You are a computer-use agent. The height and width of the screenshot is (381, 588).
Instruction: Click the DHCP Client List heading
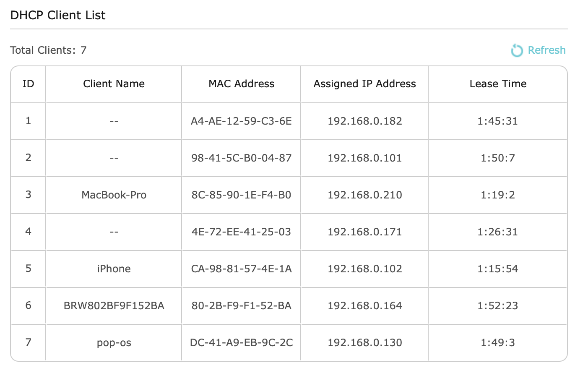pos(58,16)
